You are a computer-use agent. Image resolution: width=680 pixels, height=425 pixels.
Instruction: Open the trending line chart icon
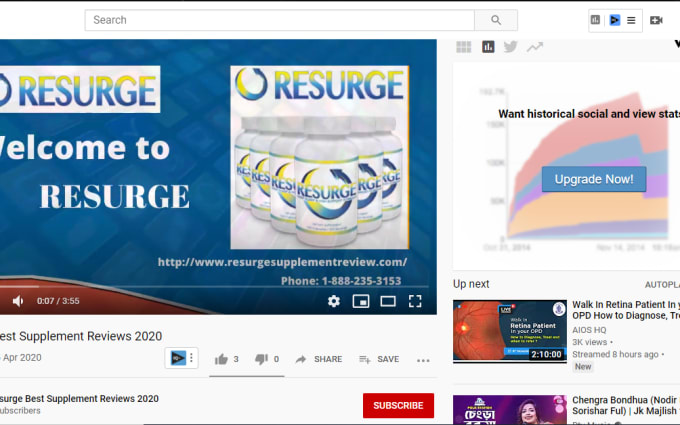(x=535, y=47)
